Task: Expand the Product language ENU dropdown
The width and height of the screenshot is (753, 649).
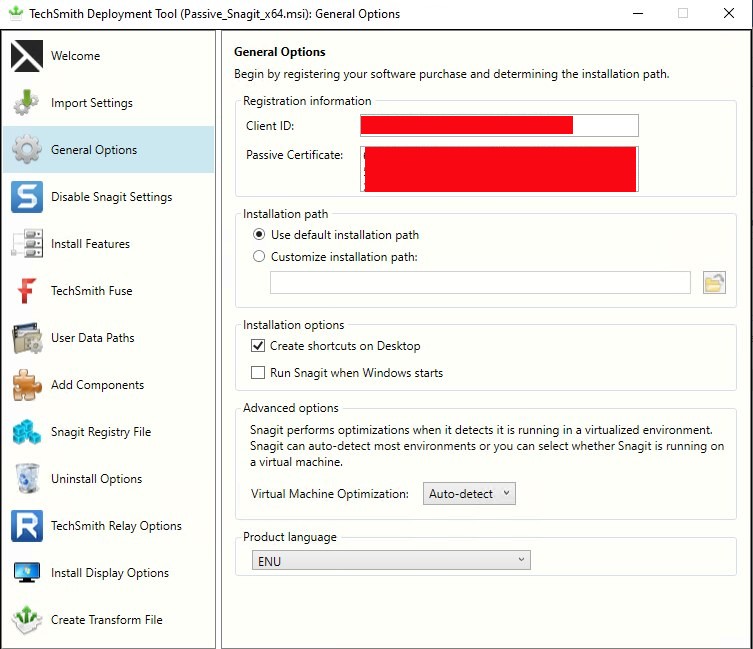Action: [390, 561]
